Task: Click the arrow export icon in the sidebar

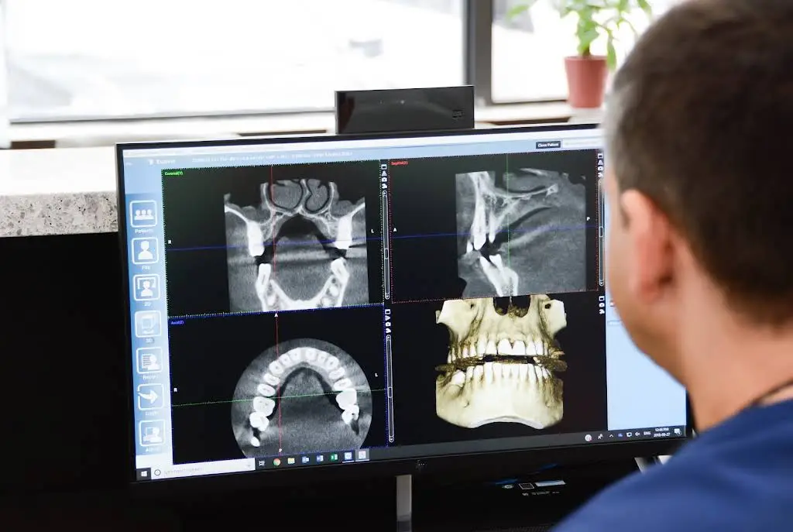Action: point(151,398)
